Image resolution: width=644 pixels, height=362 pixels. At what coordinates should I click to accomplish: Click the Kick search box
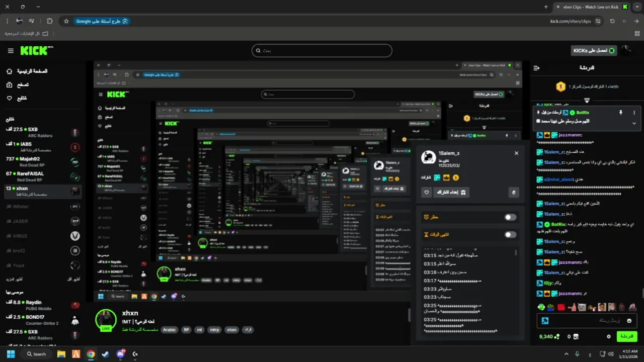tap(322, 51)
